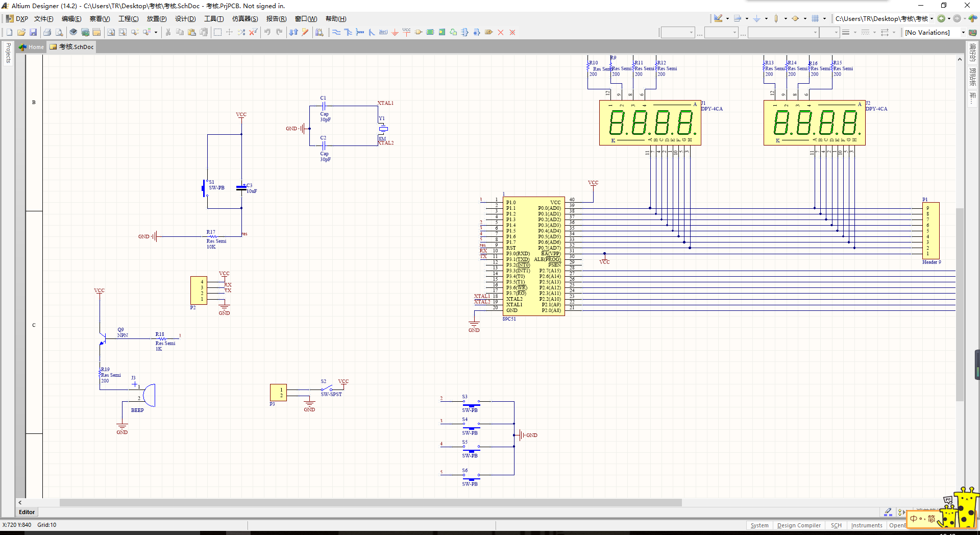Open the Projects side panel tab
Screen dimensions: 980x535
pyautogui.click(x=8, y=53)
